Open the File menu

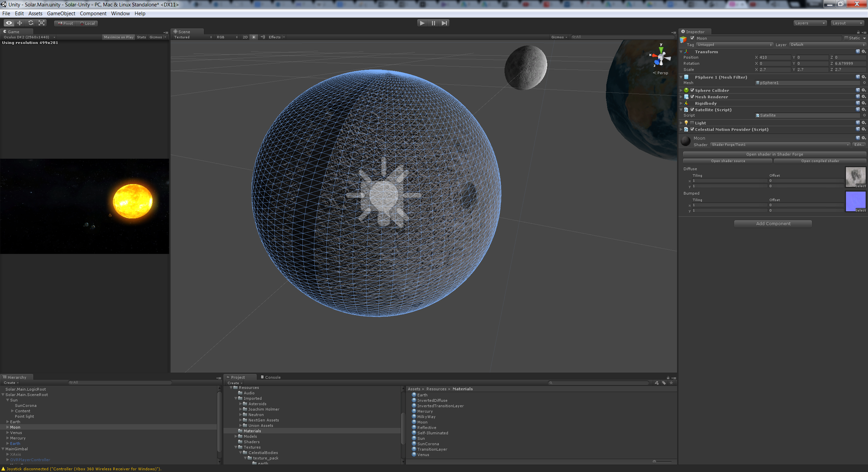pos(6,14)
